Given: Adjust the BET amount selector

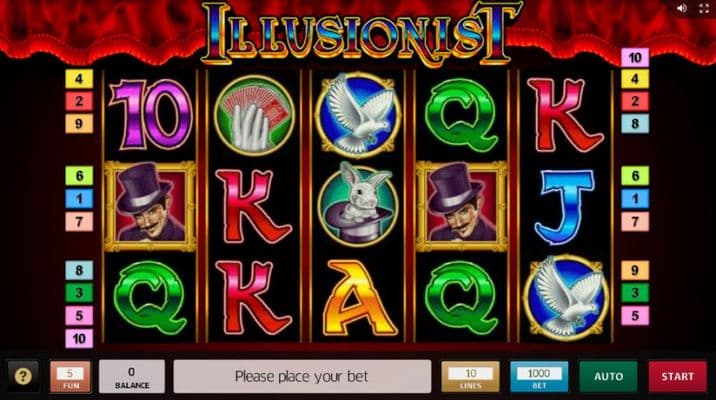Looking at the screenshot, I should 539,377.
